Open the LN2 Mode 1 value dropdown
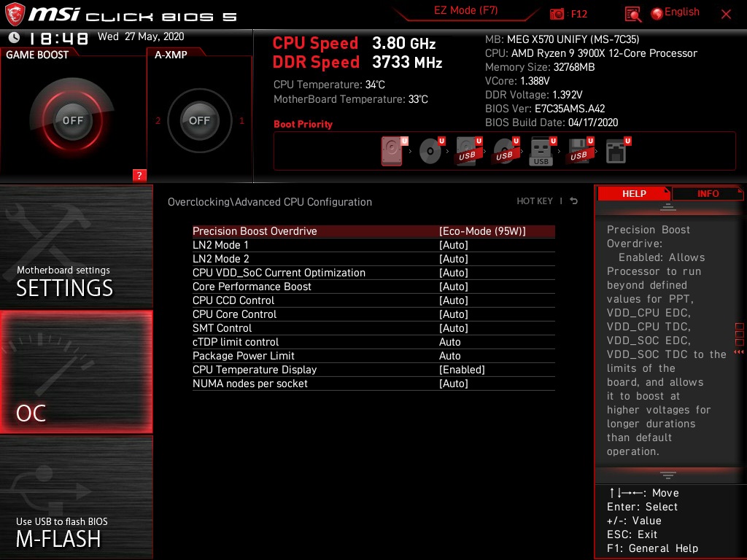Screen dimensions: 747x560 coord(454,245)
